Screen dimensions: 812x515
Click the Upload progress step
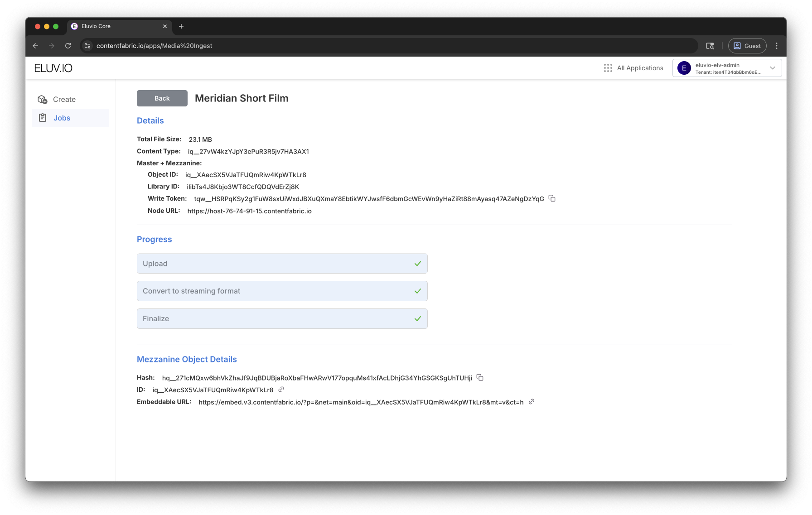click(x=282, y=264)
